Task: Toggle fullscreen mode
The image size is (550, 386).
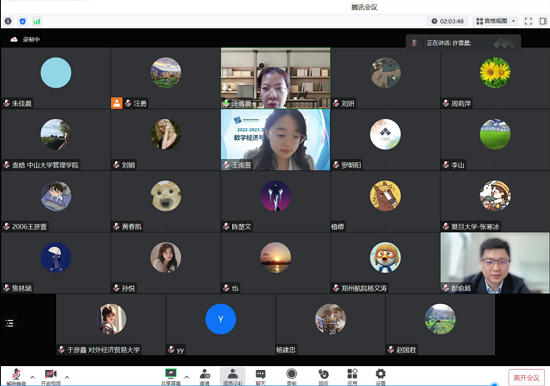Action: tap(528, 21)
